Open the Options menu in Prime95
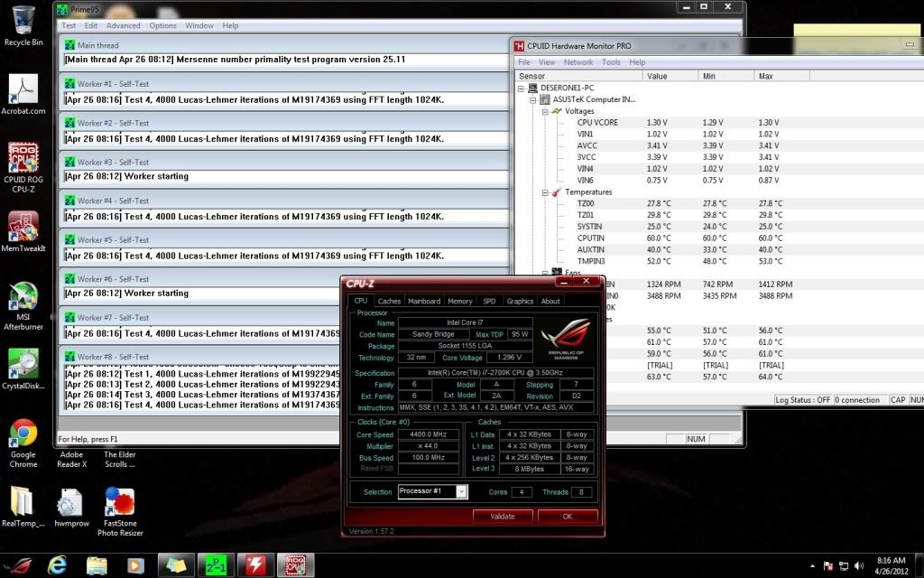Viewport: 924px width, 578px height. pos(162,25)
